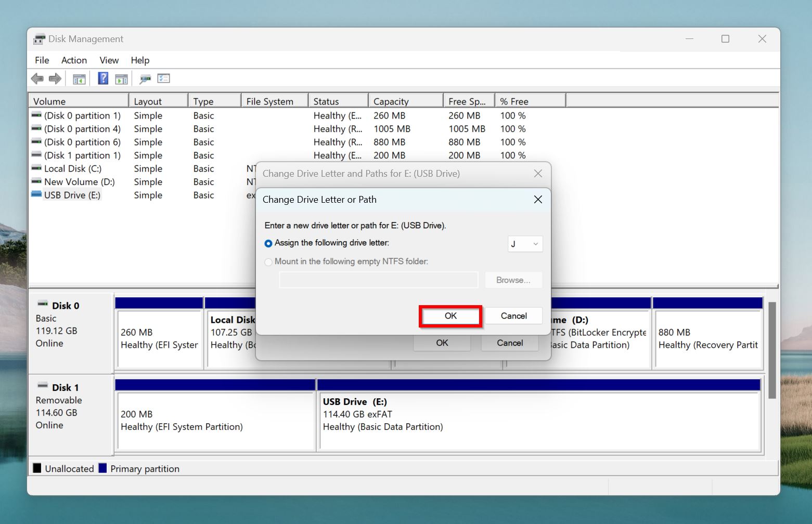Toggle Show/Hide Action Pane toolbar icon
The image size is (812, 524).
(x=121, y=79)
